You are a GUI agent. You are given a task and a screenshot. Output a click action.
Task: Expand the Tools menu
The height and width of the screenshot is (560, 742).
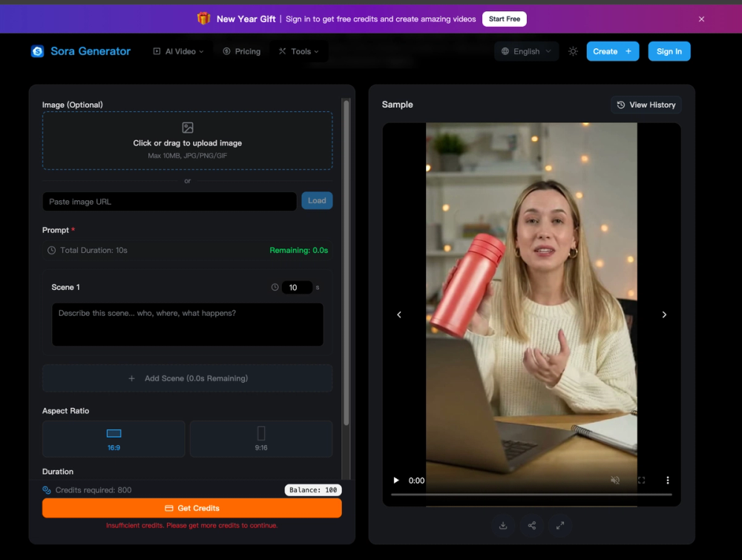pyautogui.click(x=300, y=51)
